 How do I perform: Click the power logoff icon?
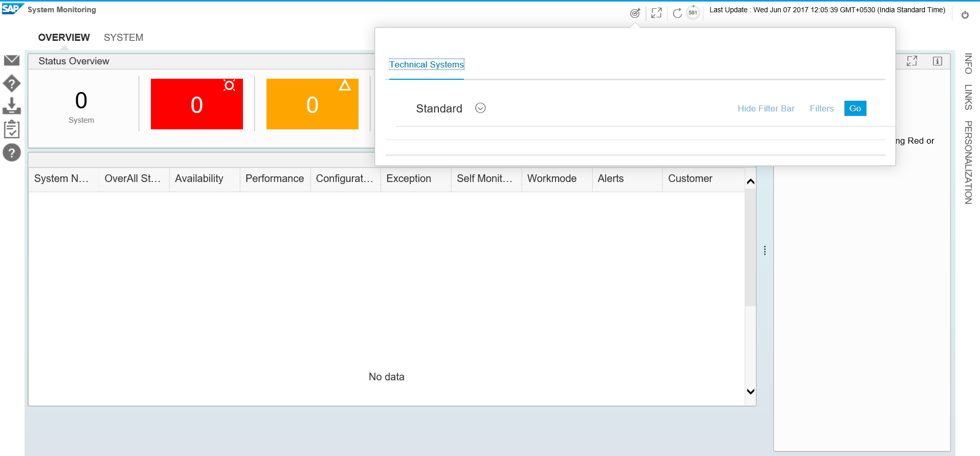[965, 15]
